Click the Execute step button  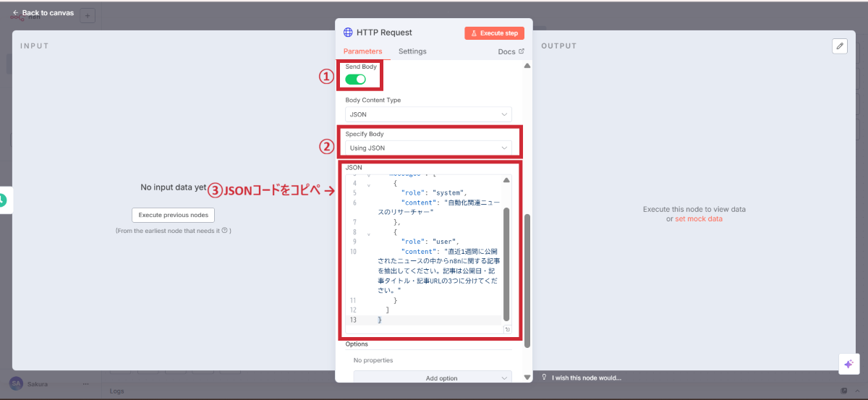coord(494,33)
